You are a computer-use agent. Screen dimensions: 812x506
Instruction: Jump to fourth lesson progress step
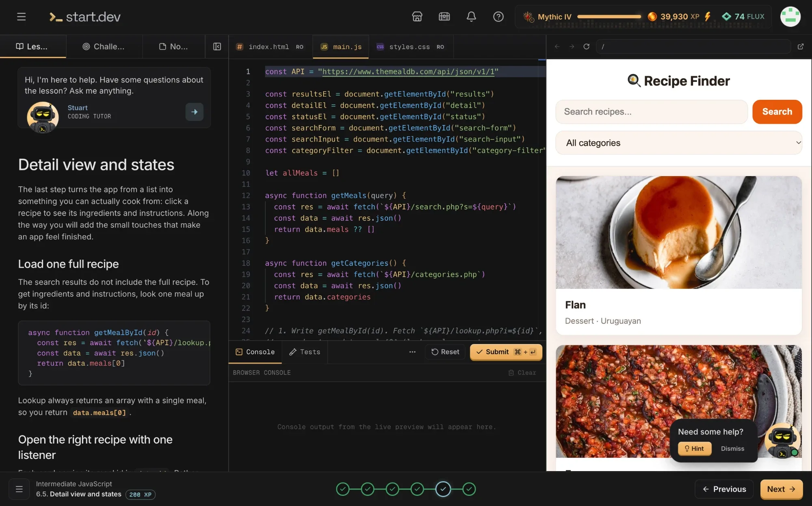coord(417,489)
